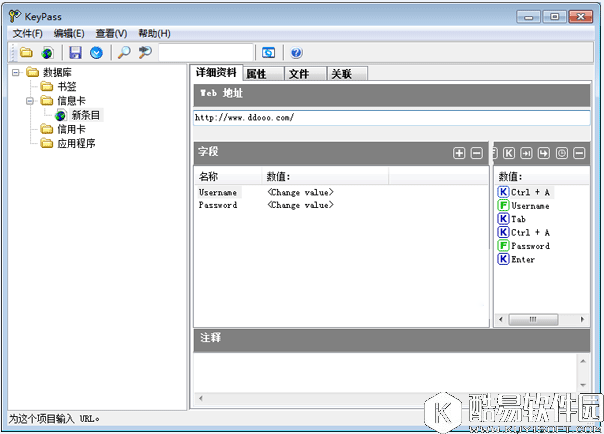Click the 名称 column header
The image size is (604, 434).
pos(228,176)
